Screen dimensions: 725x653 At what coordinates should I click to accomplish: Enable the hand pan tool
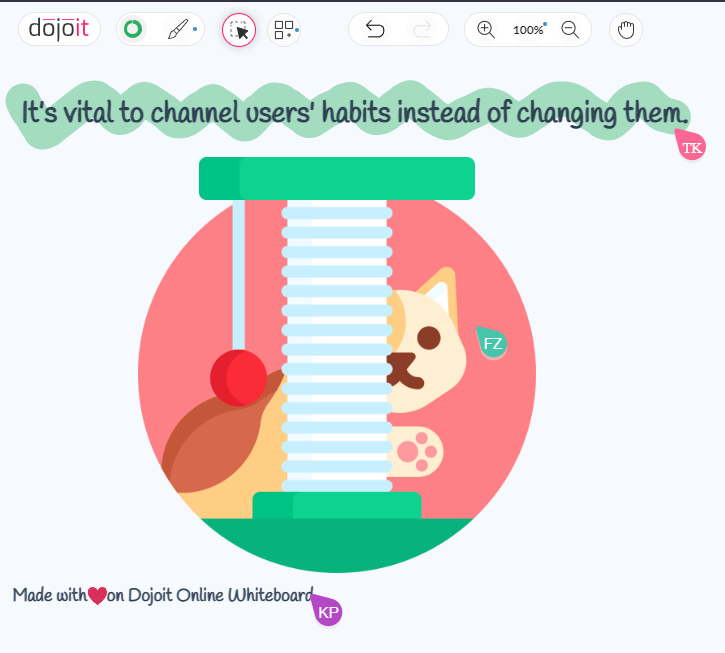click(626, 30)
